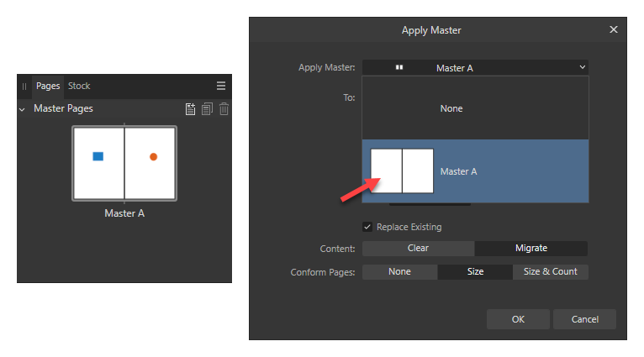Click the Add Master page icon
Viewport: 644px width, 357px height.
[190, 109]
